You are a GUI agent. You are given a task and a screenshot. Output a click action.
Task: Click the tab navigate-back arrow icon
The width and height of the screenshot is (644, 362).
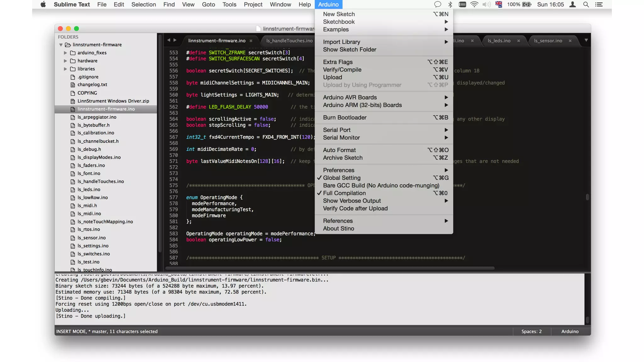click(169, 40)
